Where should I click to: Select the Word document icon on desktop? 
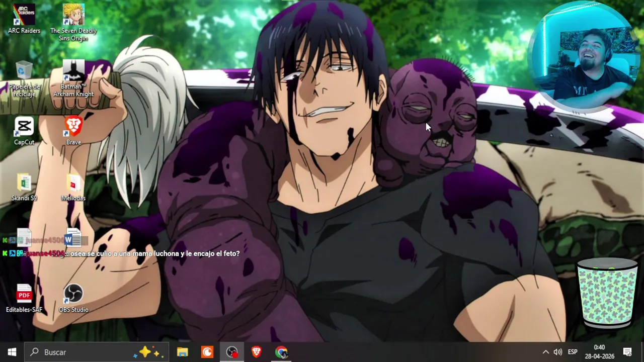pos(73,239)
